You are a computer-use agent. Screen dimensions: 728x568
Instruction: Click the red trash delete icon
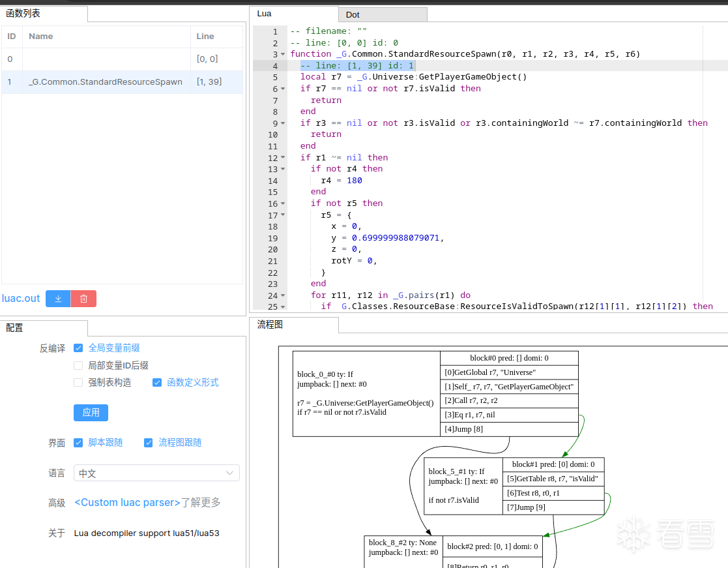point(83,299)
